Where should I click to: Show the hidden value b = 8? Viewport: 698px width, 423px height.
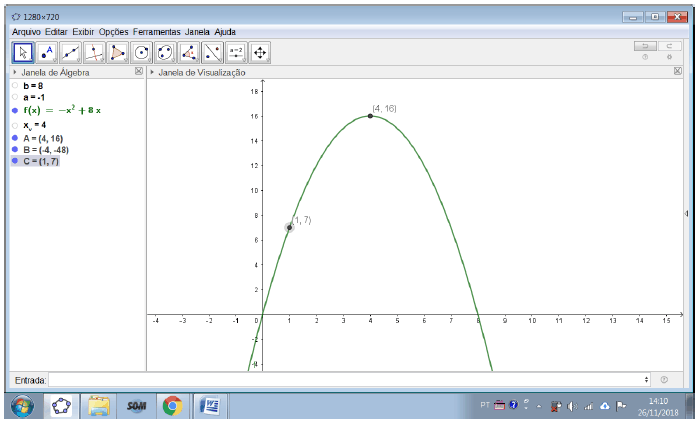coord(15,86)
